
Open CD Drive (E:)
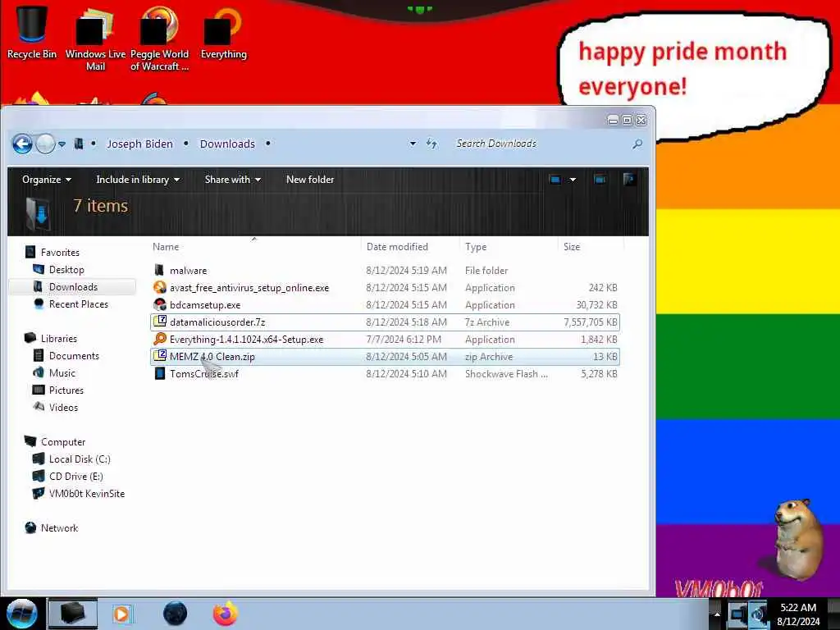(76, 477)
